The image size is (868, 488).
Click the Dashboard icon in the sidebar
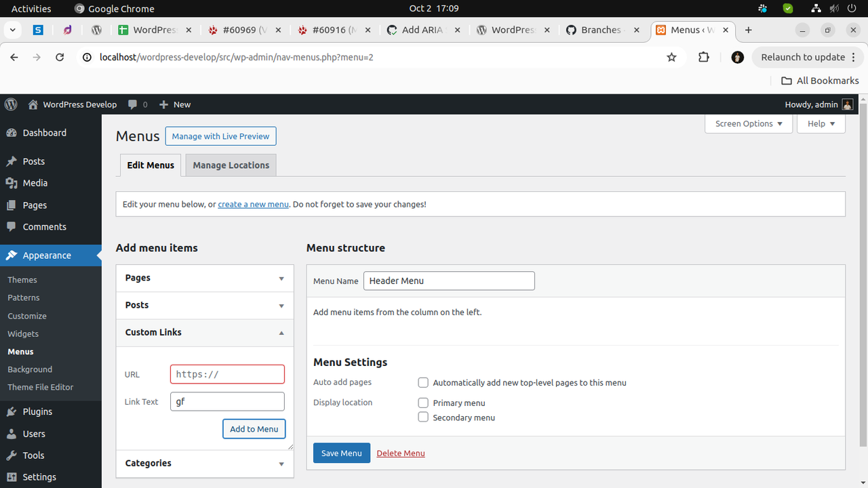pyautogui.click(x=12, y=133)
